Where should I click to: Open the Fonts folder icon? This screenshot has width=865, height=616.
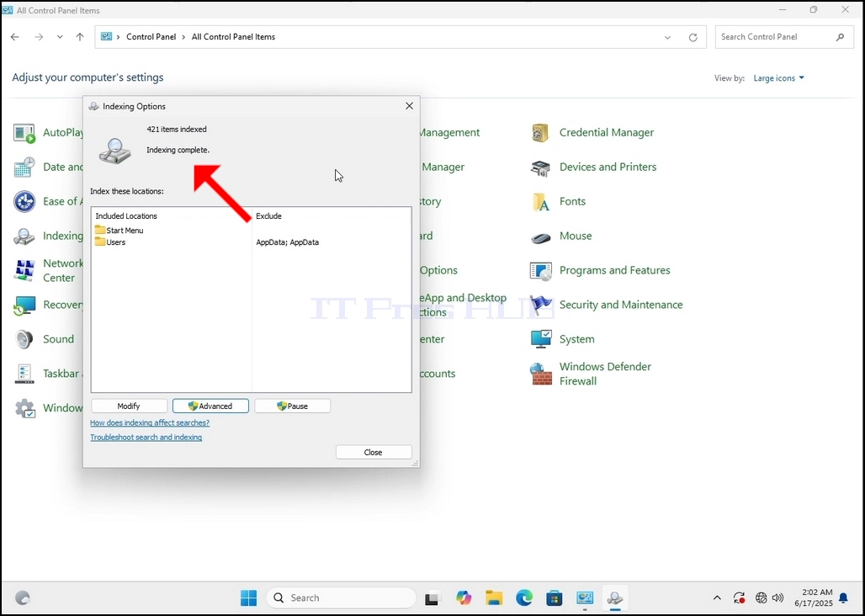coord(540,202)
